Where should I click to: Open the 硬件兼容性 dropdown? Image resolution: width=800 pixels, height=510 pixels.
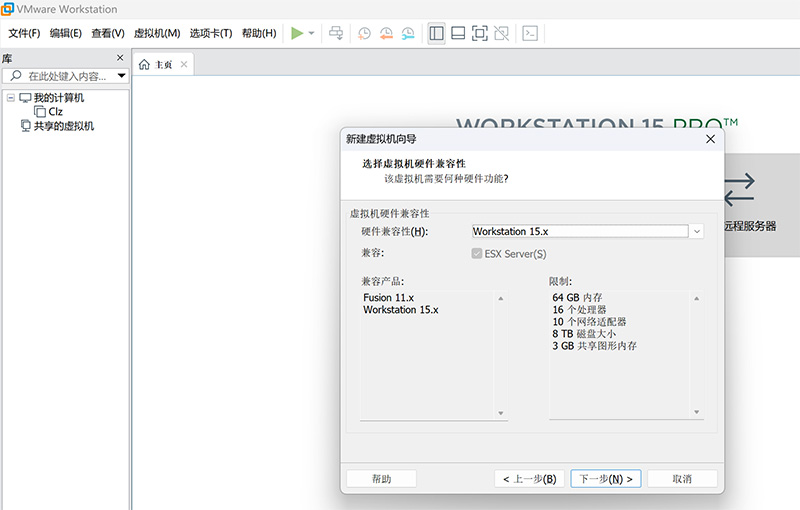click(x=696, y=232)
